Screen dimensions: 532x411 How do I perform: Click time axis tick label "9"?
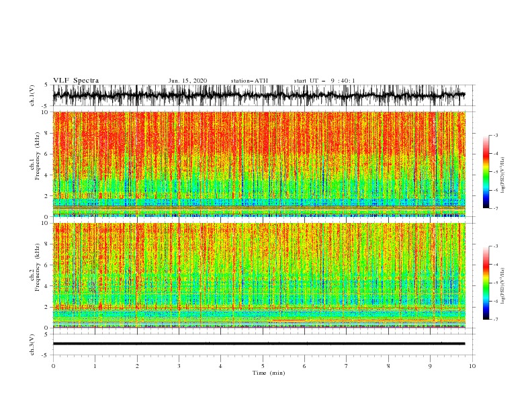coord(430,366)
